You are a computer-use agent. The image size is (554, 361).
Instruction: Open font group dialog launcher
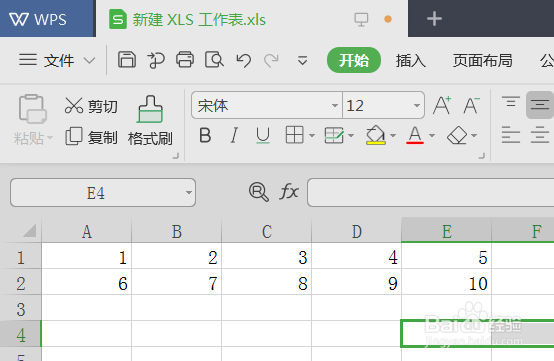[482, 156]
